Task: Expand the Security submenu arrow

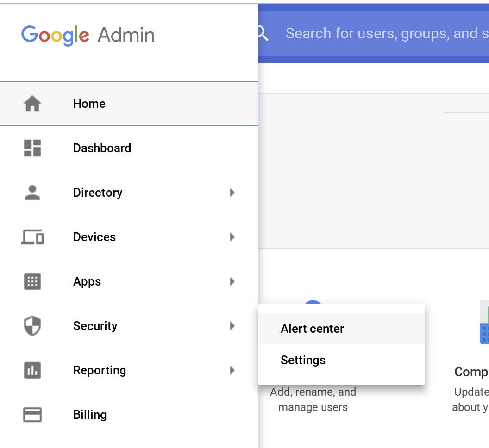Action: coord(232,326)
